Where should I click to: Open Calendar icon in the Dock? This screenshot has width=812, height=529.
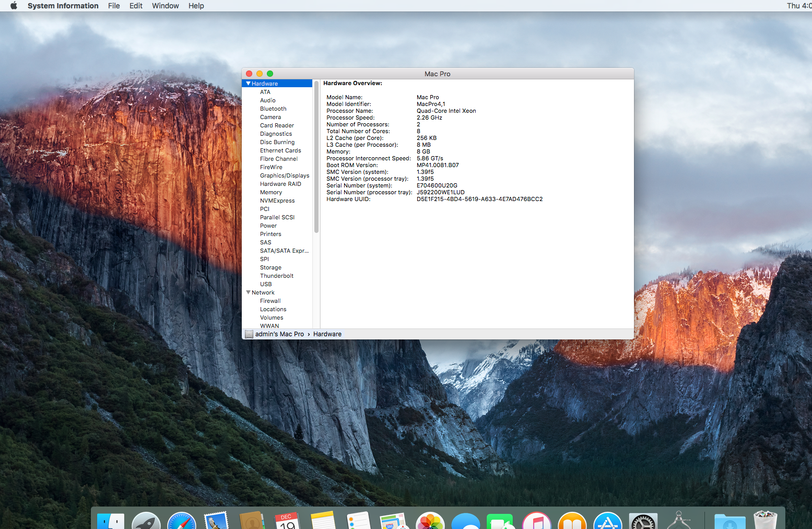(288, 521)
